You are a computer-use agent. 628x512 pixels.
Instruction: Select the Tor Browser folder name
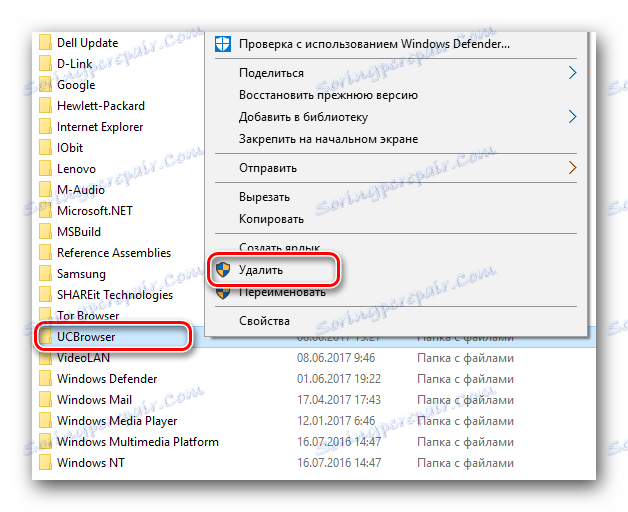click(x=88, y=316)
